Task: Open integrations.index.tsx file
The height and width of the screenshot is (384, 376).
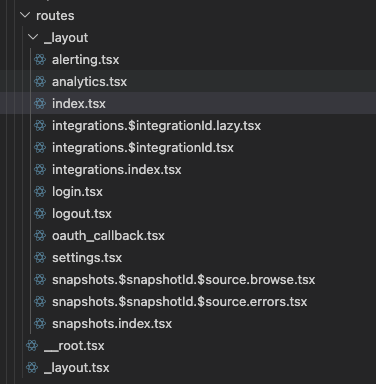Action: click(x=117, y=170)
